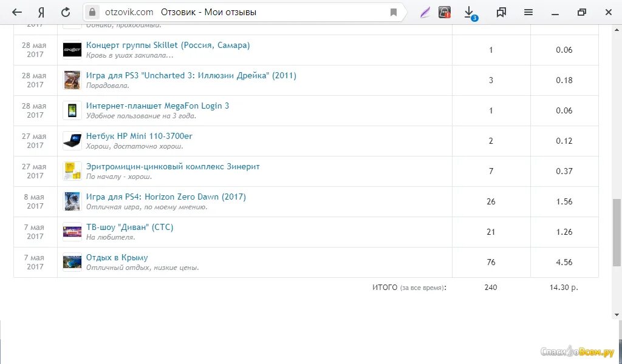Select the total earnings 14.30 р.
Viewport: 622px width, 364px height.
(564, 287)
